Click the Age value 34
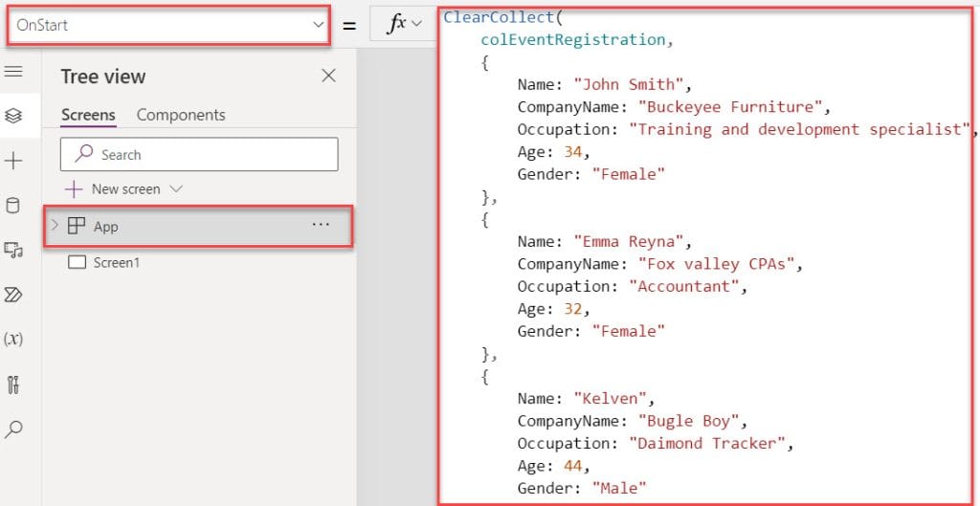 (572, 152)
